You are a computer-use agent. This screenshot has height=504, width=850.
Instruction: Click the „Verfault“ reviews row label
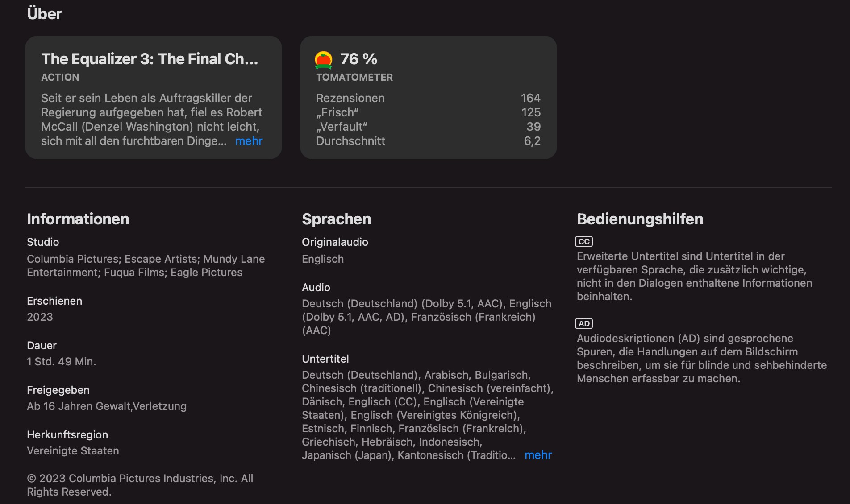click(x=342, y=127)
